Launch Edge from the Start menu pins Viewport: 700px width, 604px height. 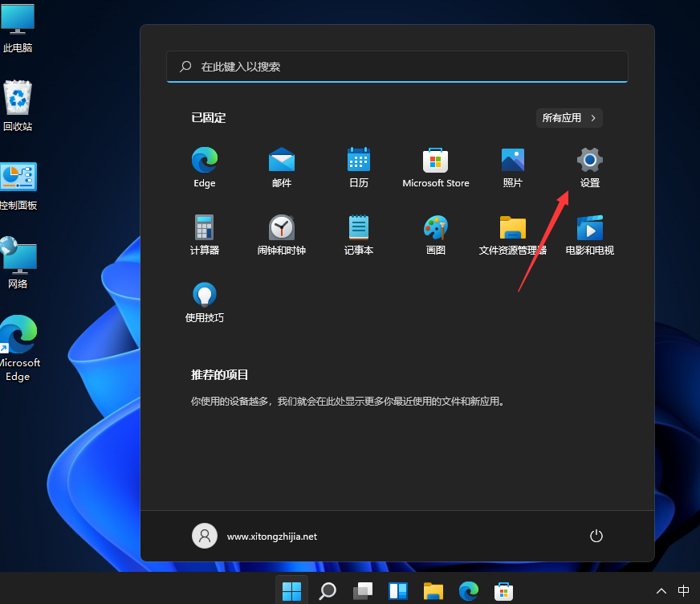click(x=204, y=160)
